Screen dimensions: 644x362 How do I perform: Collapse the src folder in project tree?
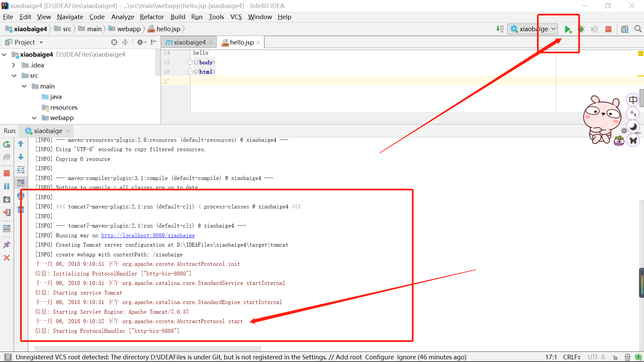pos(14,76)
